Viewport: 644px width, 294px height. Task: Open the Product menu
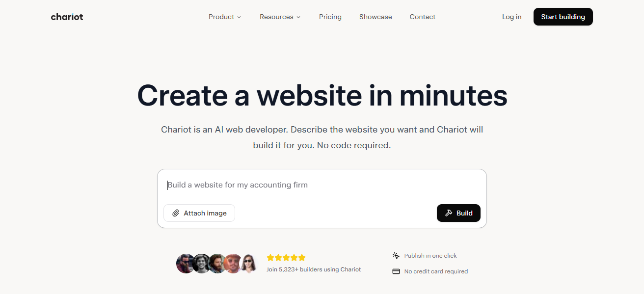point(225,17)
